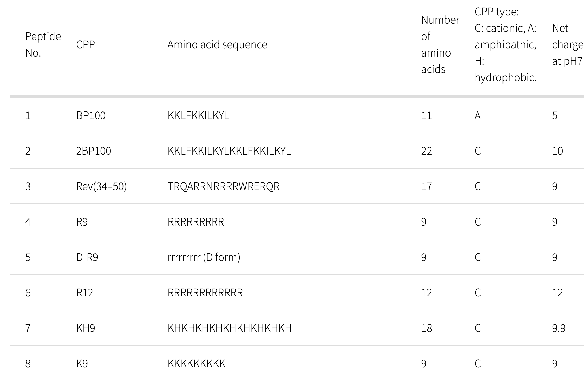
Task: Click the KHKHKHKHKHKHKHKHKH sequence
Action: [230, 328]
